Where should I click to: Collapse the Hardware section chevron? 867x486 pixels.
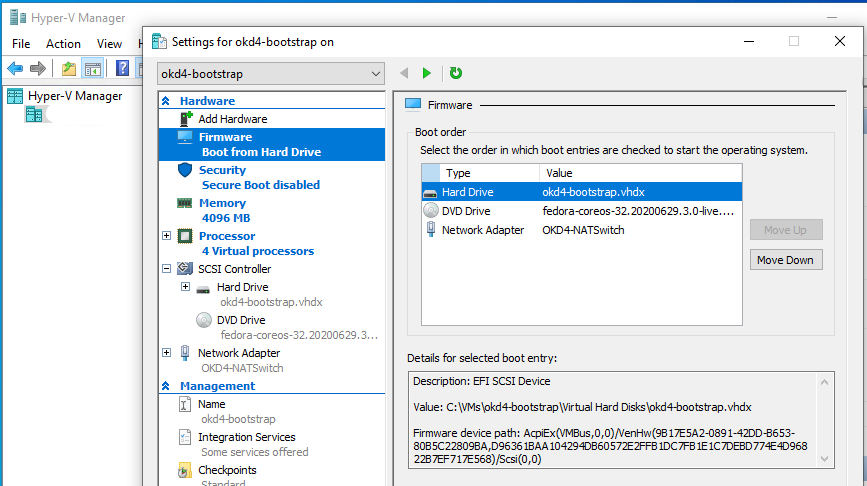pos(166,101)
